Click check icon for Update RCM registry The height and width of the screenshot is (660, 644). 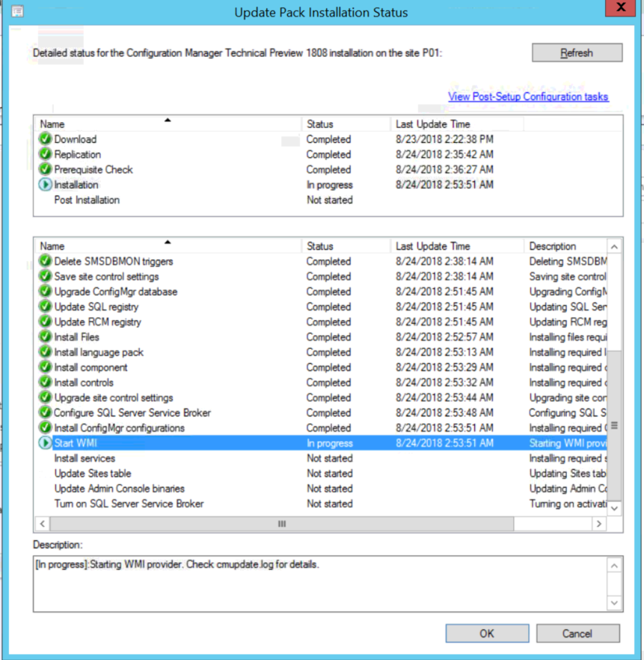click(x=45, y=322)
